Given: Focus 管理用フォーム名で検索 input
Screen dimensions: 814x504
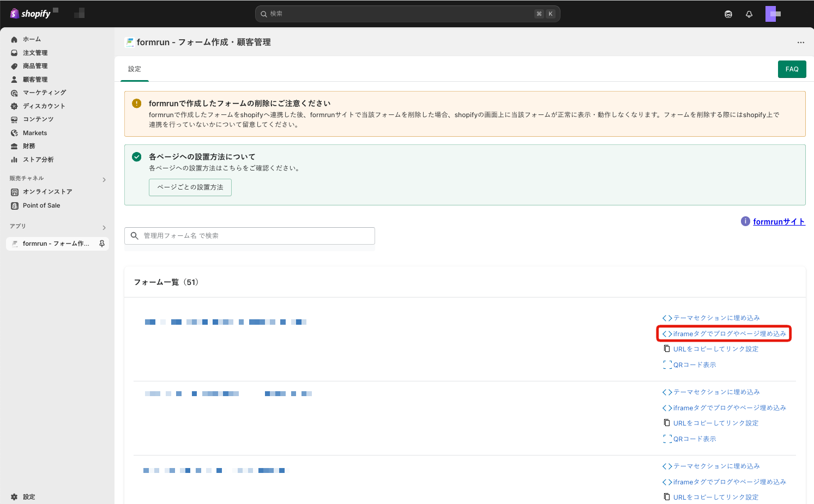Looking at the screenshot, I should tap(250, 236).
